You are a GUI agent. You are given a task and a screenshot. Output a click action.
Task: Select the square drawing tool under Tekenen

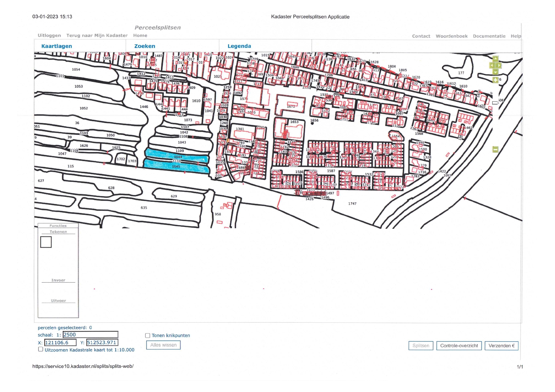(x=46, y=242)
